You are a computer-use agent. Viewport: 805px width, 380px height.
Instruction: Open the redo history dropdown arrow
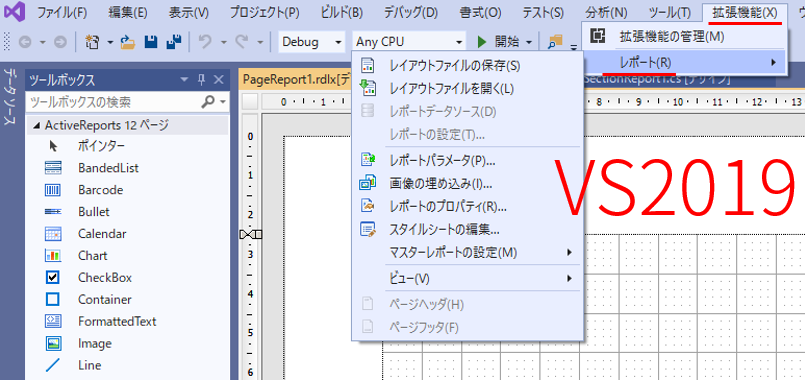click(x=260, y=42)
